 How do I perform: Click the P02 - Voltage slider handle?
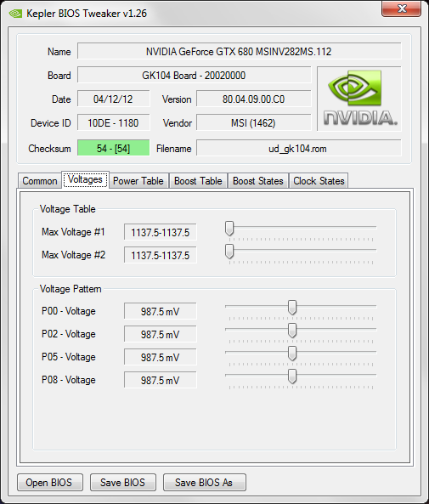pyautogui.click(x=292, y=331)
